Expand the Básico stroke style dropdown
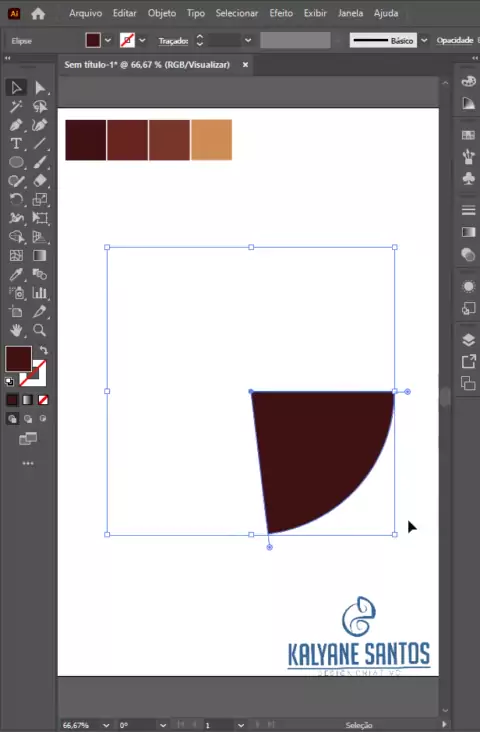 pos(424,41)
